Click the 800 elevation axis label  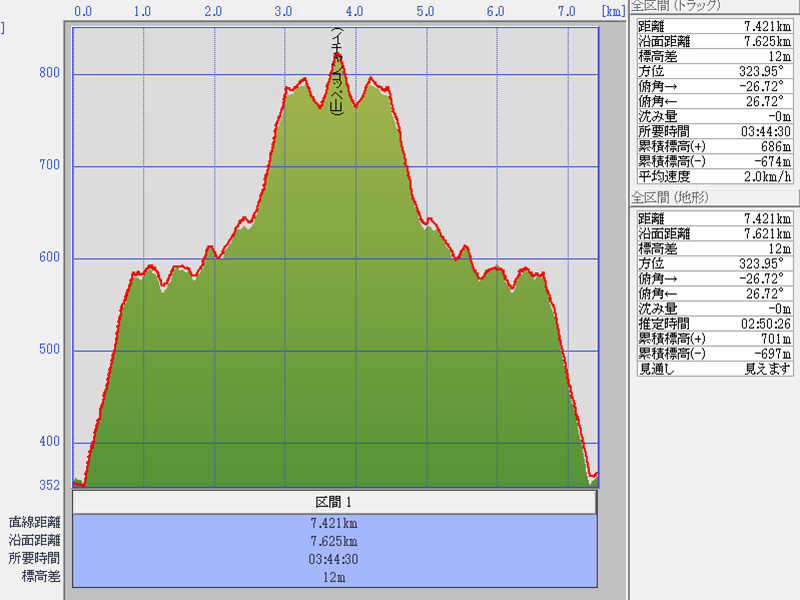point(49,73)
